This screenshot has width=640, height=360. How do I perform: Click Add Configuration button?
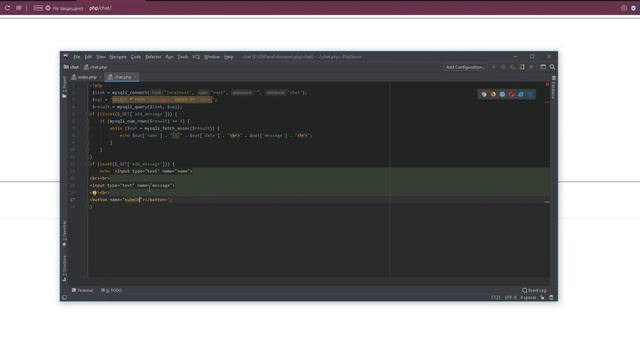(x=465, y=67)
